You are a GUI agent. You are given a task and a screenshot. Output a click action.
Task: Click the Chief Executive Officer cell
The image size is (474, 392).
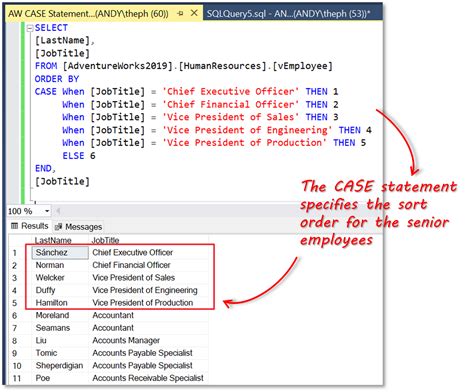149,253
